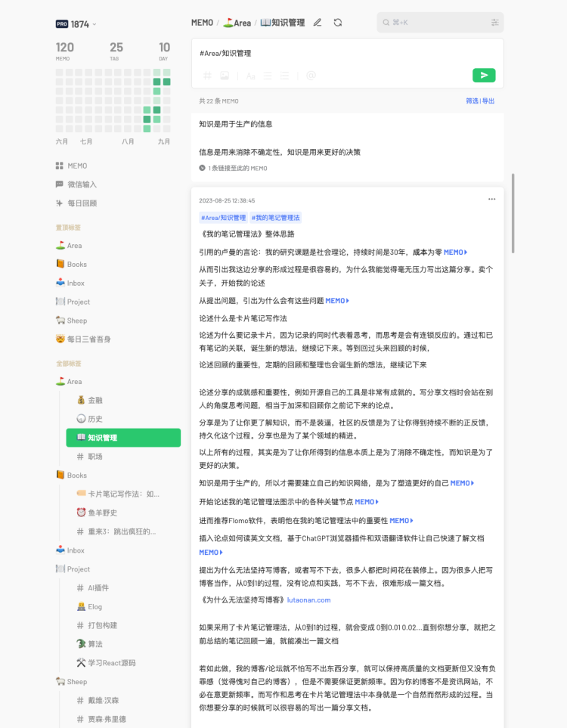This screenshot has width=567, height=728.
Task: Click the sync refresh icon in header
Action: (338, 22)
